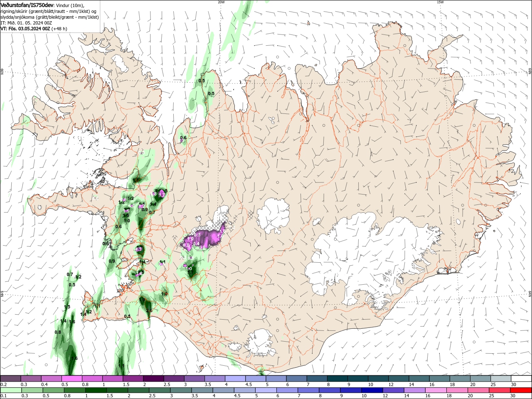Viewport: 532px width, 399px height.
Task: Click the bright pink 0.5 swatch in upper legend
Action: (x=71, y=378)
